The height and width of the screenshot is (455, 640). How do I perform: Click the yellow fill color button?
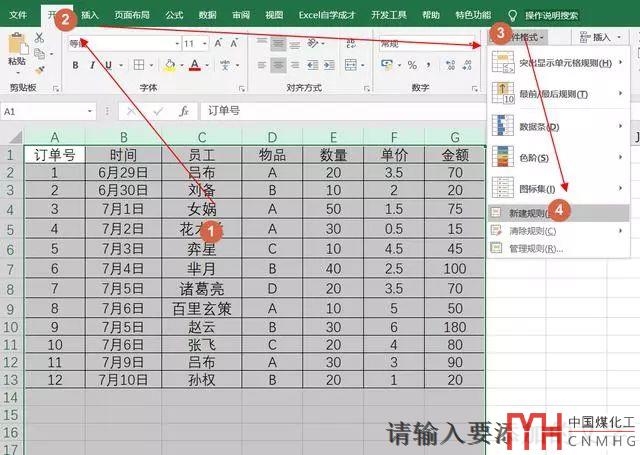tap(169, 66)
